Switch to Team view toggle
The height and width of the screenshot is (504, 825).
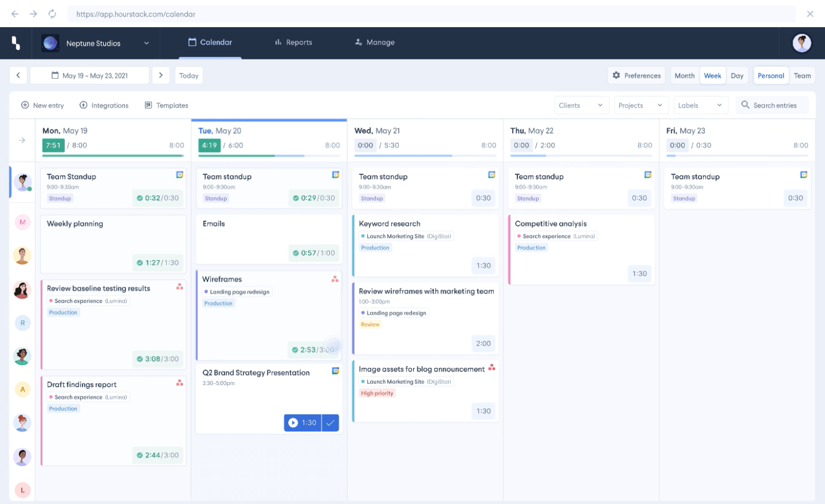[x=802, y=75]
